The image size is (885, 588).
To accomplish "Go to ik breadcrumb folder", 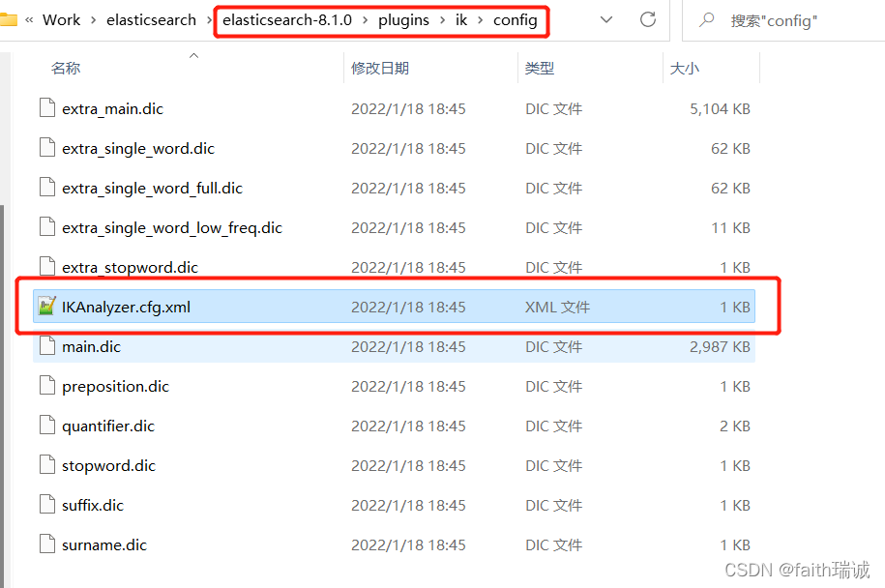I will tap(461, 19).
